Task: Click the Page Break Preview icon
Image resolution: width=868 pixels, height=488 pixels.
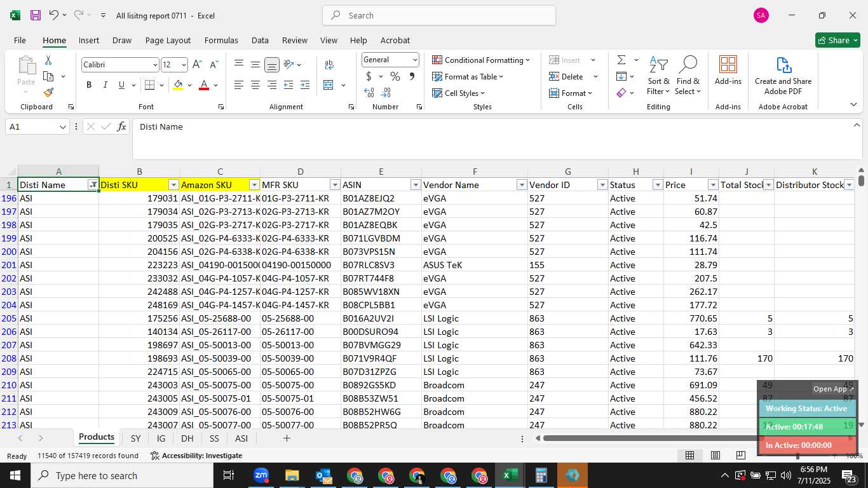Action: click(x=741, y=456)
